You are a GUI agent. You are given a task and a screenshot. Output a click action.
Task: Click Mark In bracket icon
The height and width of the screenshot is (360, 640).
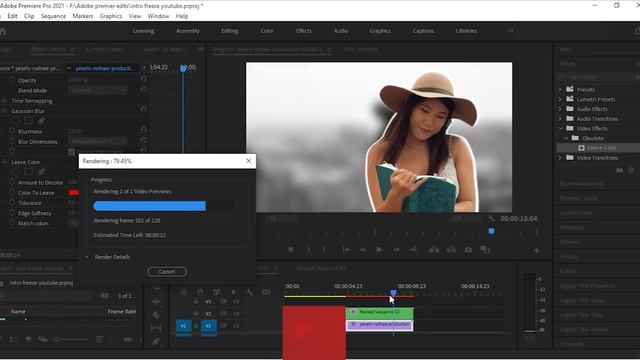pos(309,249)
